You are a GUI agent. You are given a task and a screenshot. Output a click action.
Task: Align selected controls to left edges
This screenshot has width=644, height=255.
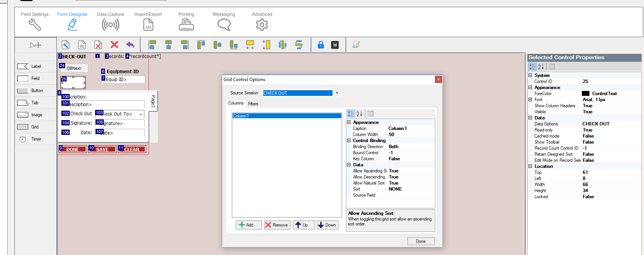coord(152,45)
